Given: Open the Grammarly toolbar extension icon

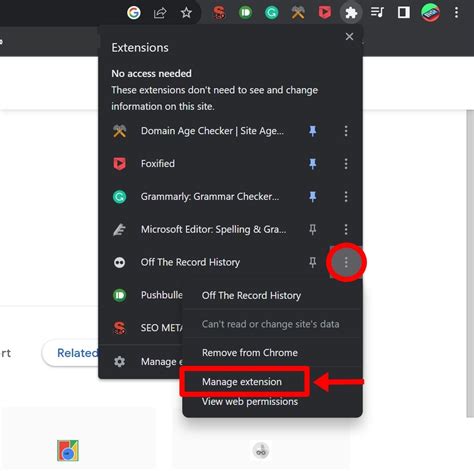Looking at the screenshot, I should 272,13.
